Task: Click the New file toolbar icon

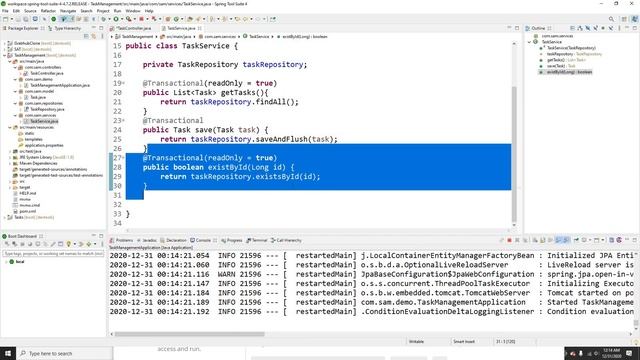Action: pos(6,19)
